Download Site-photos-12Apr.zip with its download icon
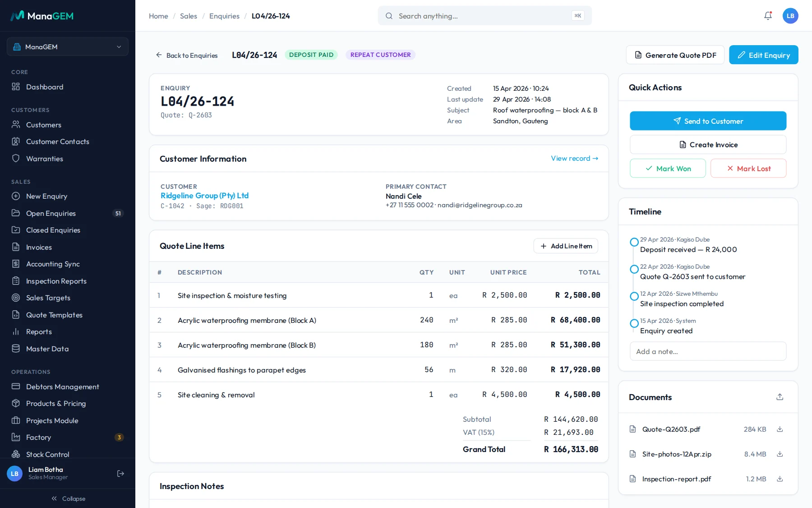This screenshot has height=508, width=812. coord(780,454)
